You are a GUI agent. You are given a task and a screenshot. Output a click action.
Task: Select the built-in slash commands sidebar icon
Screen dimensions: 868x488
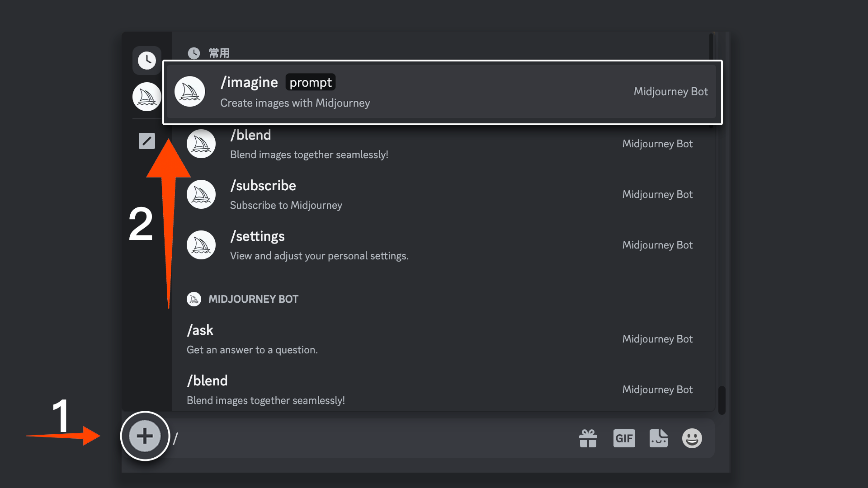point(146,141)
